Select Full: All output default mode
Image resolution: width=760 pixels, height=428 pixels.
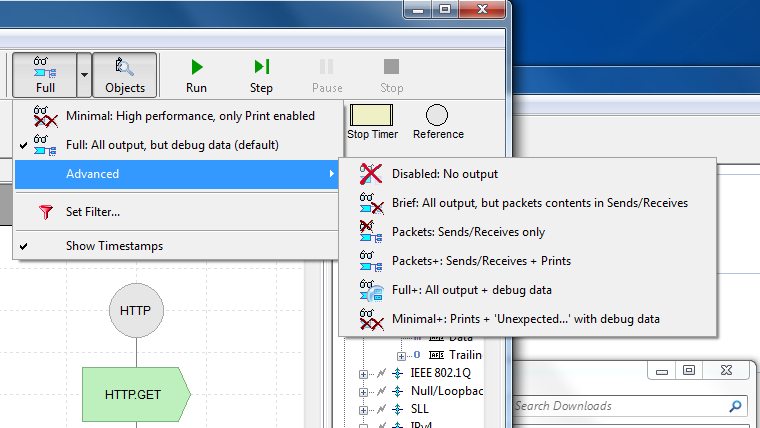click(x=172, y=145)
